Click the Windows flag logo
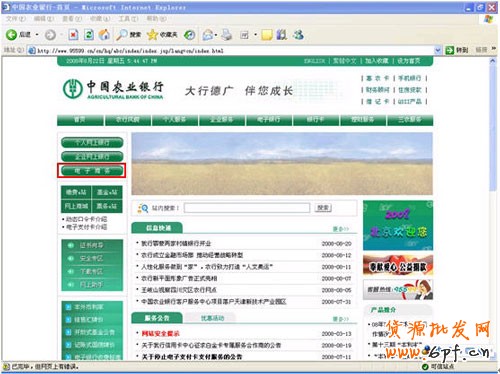Viewport: 500px width, 374px height. (488, 19)
